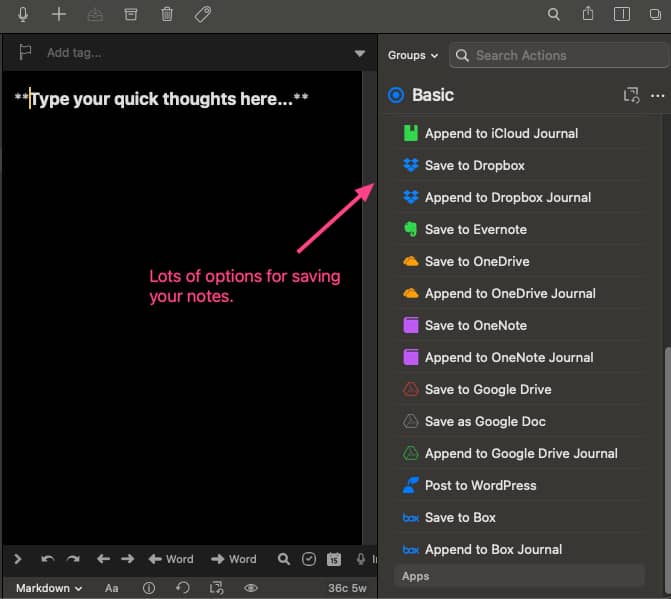Move cursor left with arrow key button
The width and height of the screenshot is (671, 599).
(103, 559)
